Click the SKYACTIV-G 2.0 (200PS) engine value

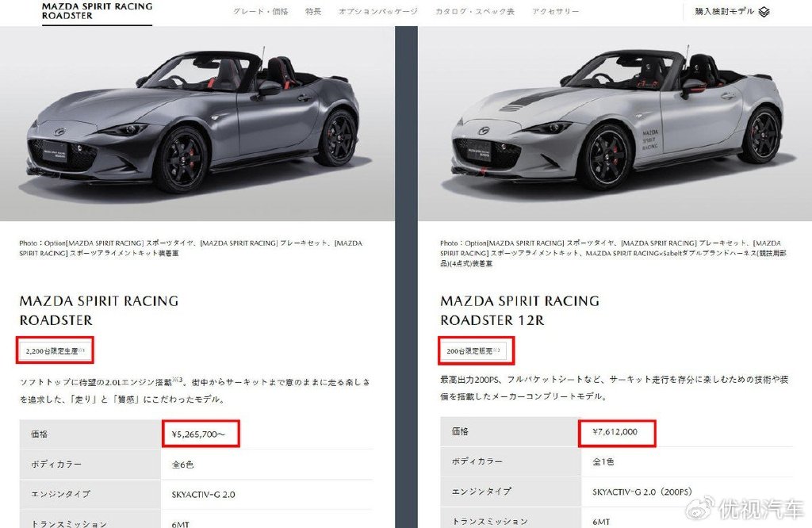pyautogui.click(x=642, y=492)
